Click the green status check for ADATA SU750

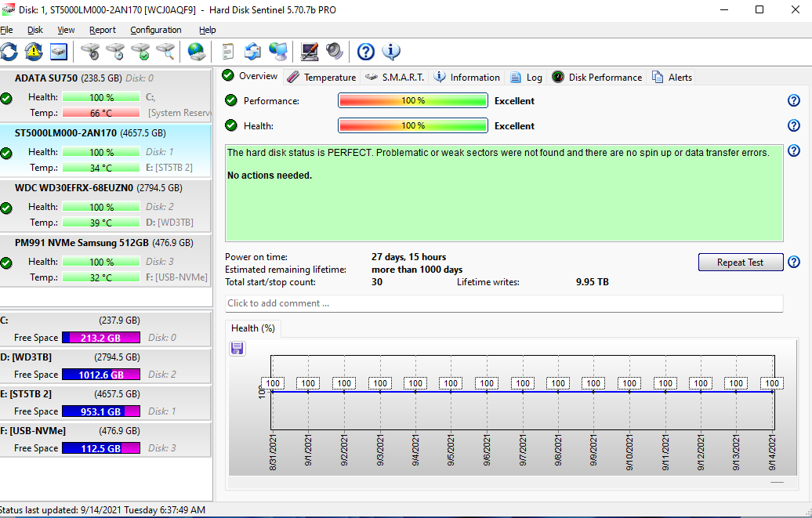(6, 98)
